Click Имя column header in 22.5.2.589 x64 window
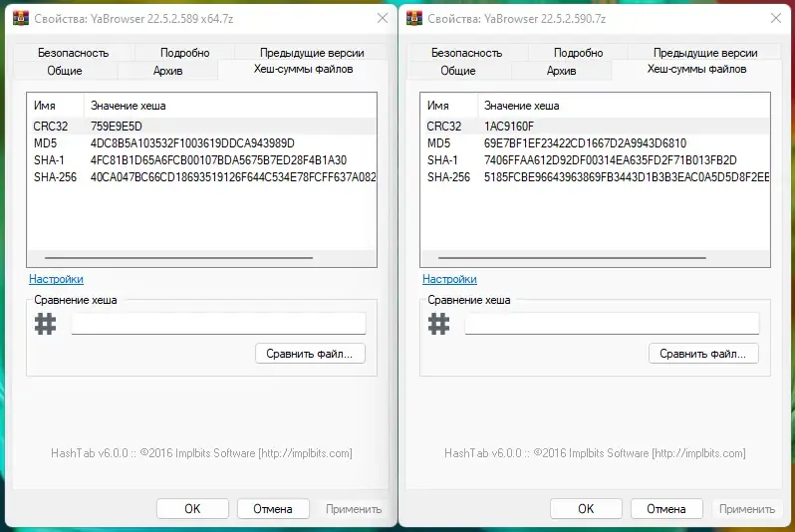Screen dimensions: 795x532 [x=55, y=106]
